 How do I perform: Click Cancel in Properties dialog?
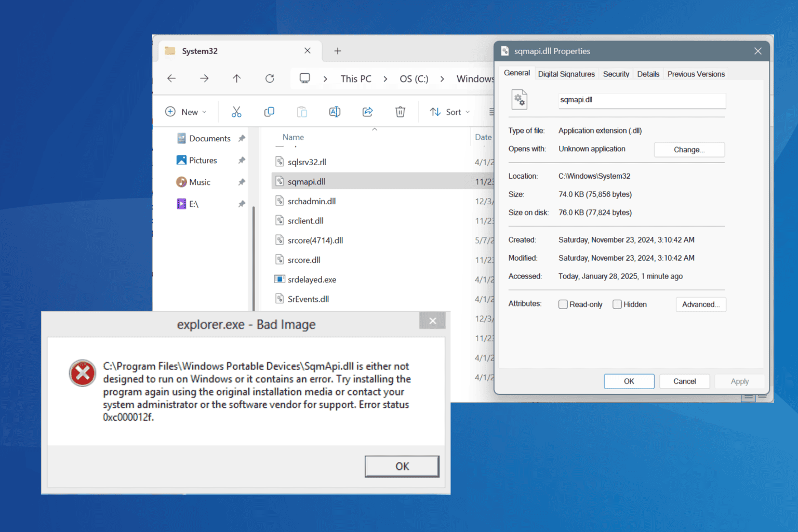point(685,381)
